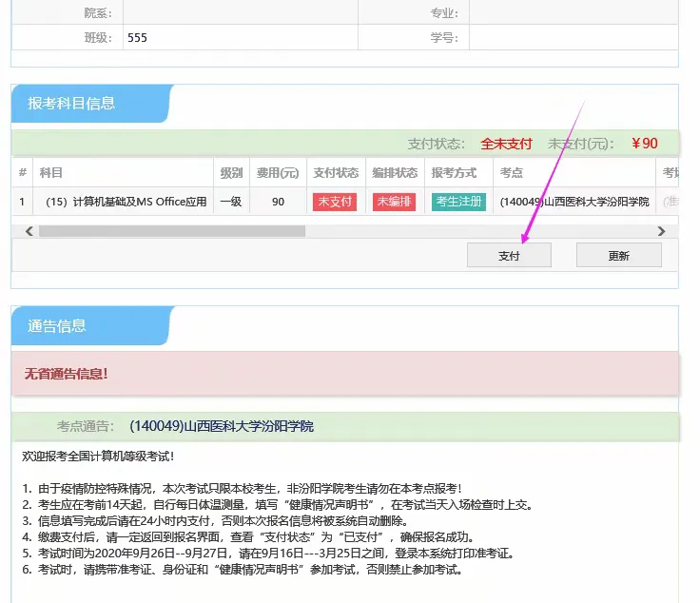The height and width of the screenshot is (603, 700).
Task: Click the left arrow of horizontal scrollbar
Action: coord(29,231)
